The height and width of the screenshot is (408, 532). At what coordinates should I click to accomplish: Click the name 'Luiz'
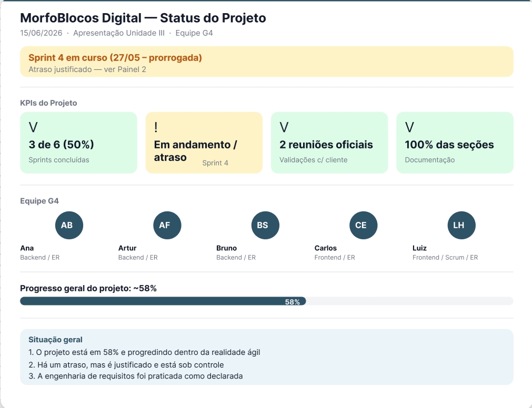click(x=419, y=248)
